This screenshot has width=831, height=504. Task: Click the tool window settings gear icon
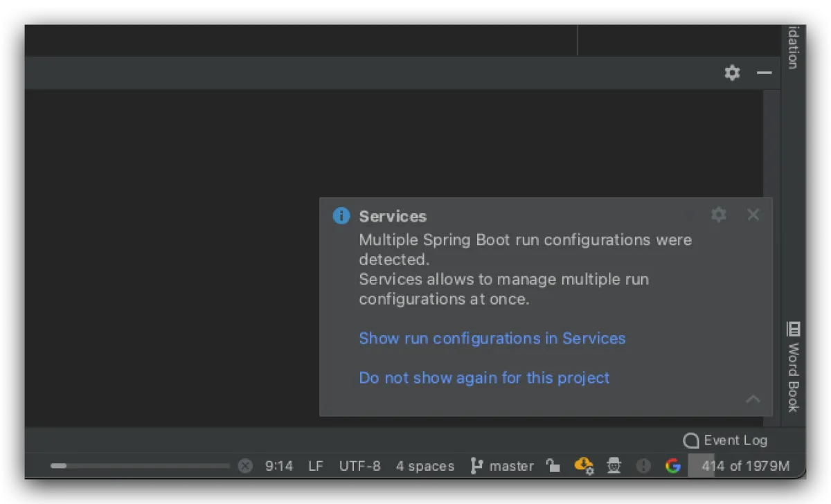(732, 73)
